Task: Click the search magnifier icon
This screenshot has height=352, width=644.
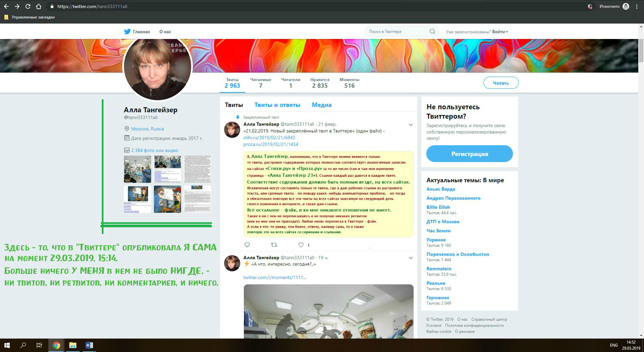Action: pos(432,32)
